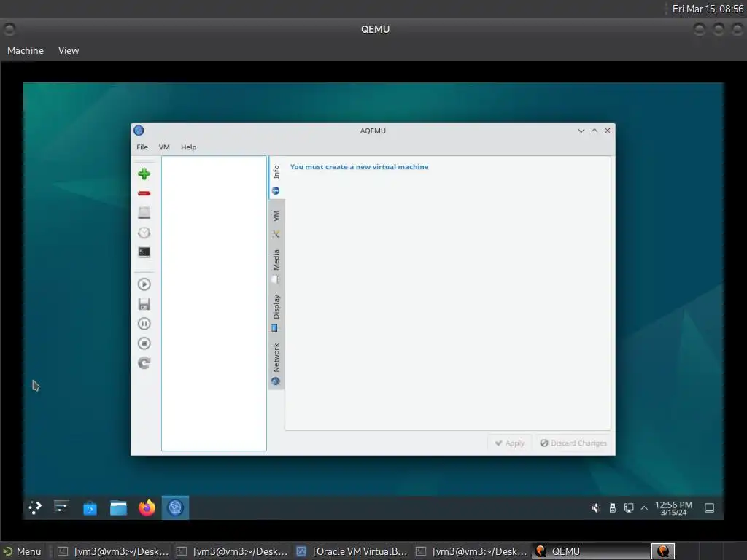Click the clock snapshot icon in the sidebar

pyautogui.click(x=144, y=233)
